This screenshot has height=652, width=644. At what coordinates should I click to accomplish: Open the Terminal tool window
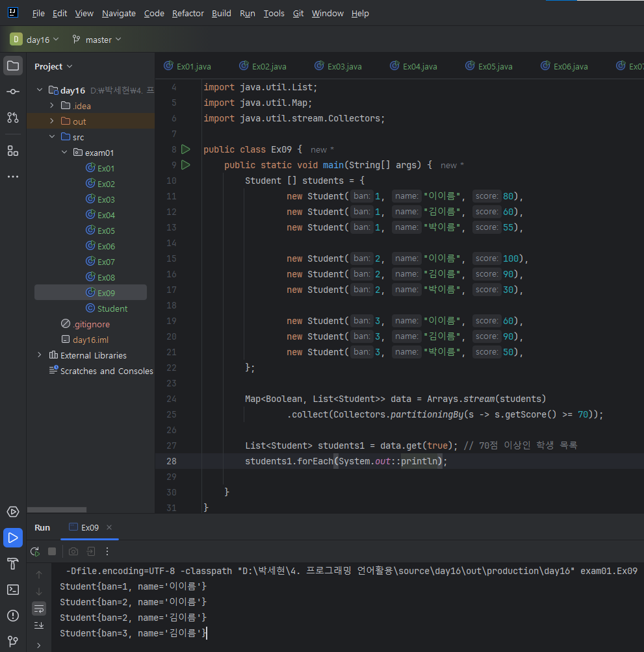click(x=12, y=589)
